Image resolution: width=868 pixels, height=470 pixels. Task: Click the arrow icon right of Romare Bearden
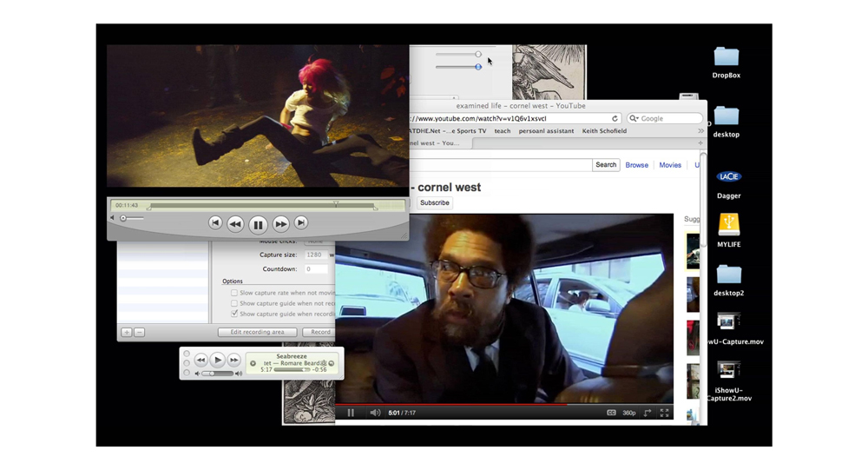click(x=331, y=363)
